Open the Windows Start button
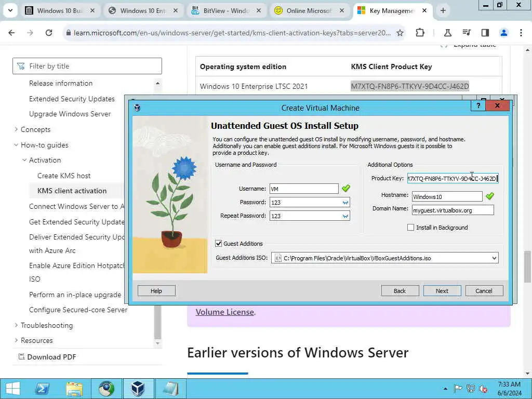This screenshot has width=532, height=399. [13, 389]
